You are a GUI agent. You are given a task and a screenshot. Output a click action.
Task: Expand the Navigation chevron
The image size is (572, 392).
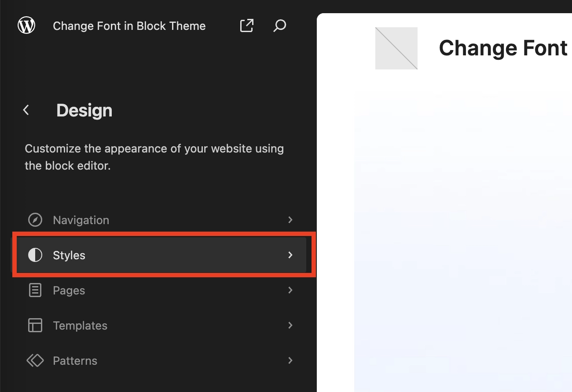point(290,220)
